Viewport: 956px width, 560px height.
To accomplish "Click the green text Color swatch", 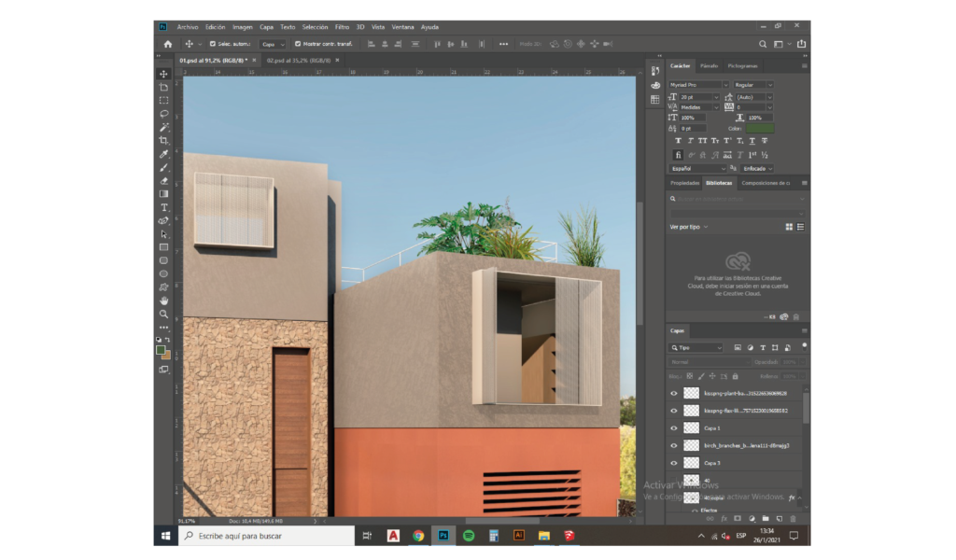I will [x=760, y=128].
